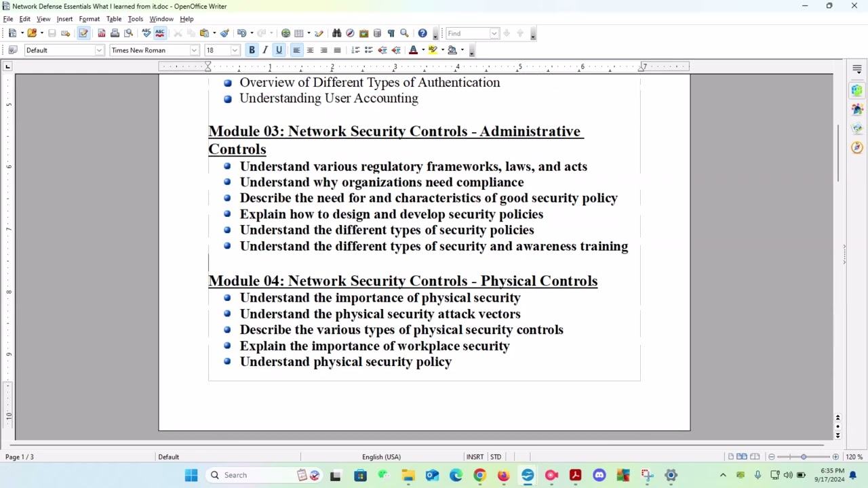Screen dimensions: 868x488
Task: Open the Tools menu
Action: (136, 19)
